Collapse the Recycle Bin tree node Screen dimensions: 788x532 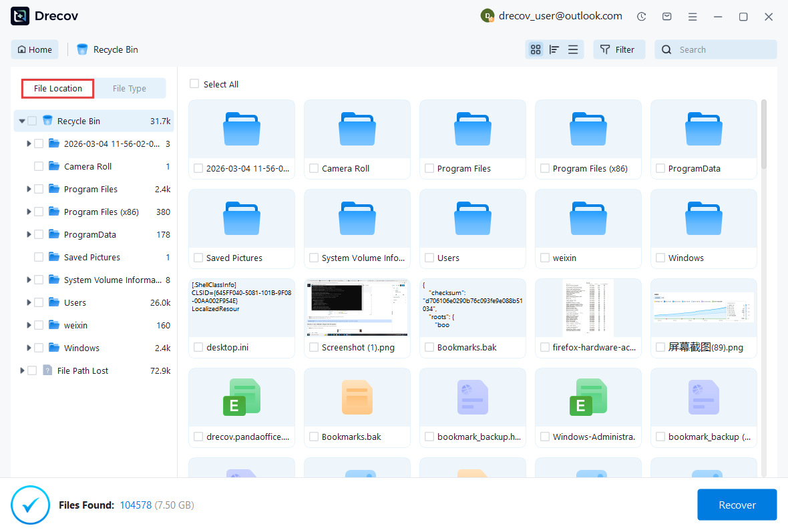point(21,120)
